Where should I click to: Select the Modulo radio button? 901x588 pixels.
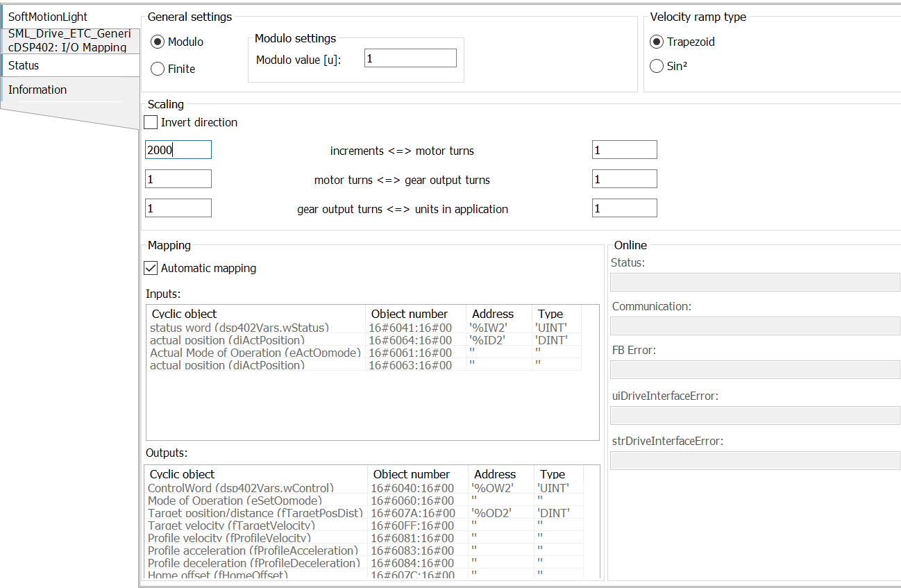pyautogui.click(x=158, y=42)
